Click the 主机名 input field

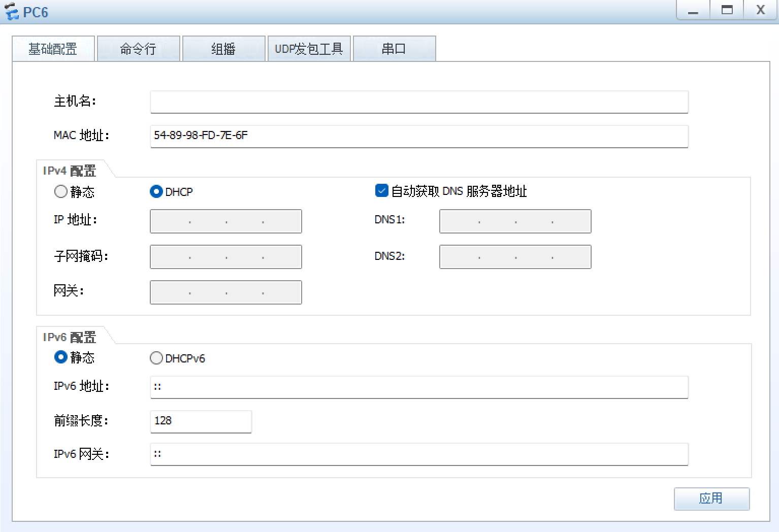418,102
